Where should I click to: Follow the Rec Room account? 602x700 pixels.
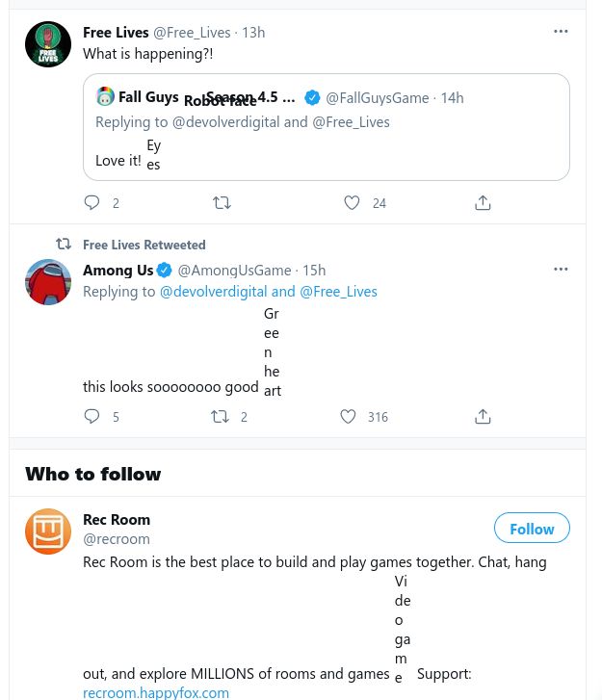[x=532, y=529]
